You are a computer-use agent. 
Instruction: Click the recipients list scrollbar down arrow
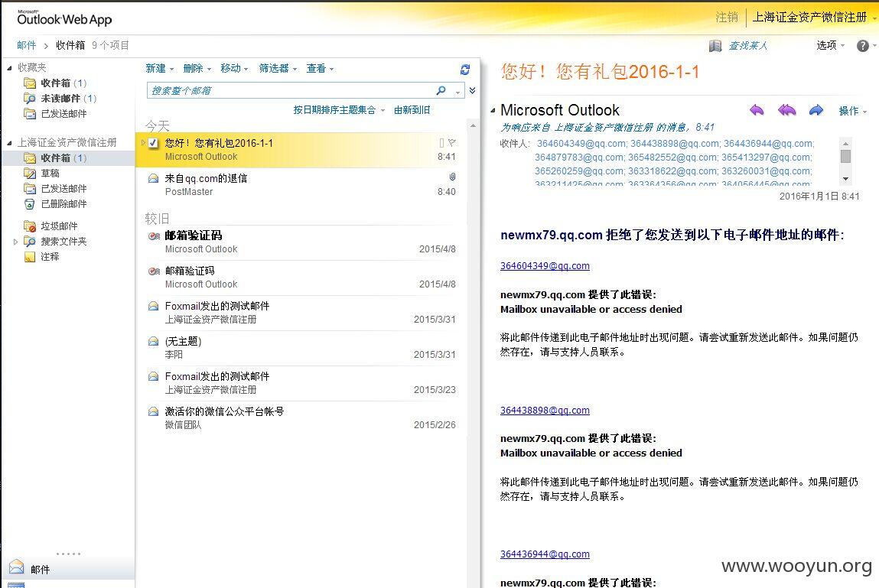coord(845,179)
